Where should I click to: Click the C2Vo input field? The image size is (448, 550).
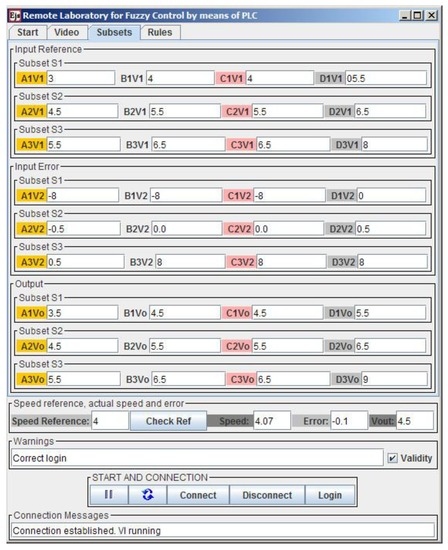[287, 346]
